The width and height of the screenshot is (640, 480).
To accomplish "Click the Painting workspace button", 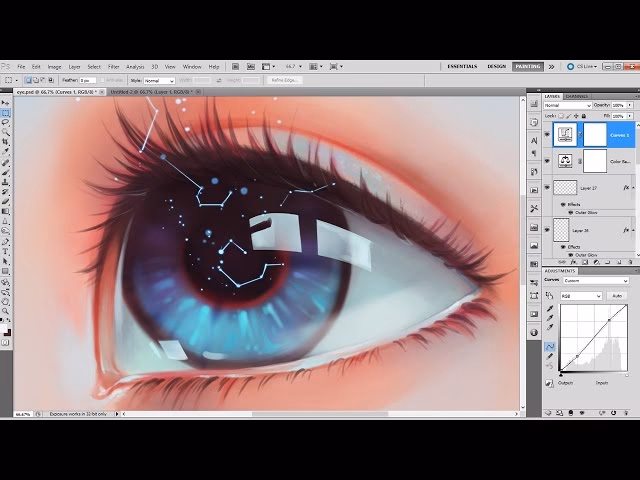I will coord(528,66).
